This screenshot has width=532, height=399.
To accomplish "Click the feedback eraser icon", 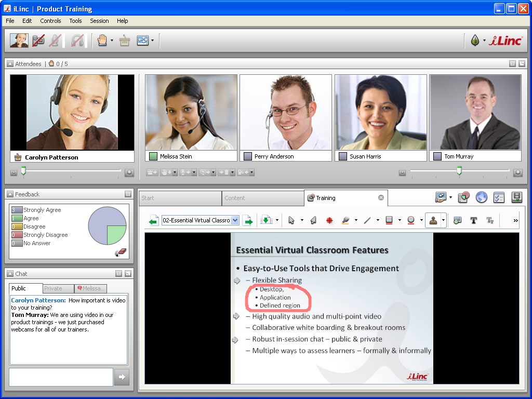I will pyautogui.click(x=121, y=252).
